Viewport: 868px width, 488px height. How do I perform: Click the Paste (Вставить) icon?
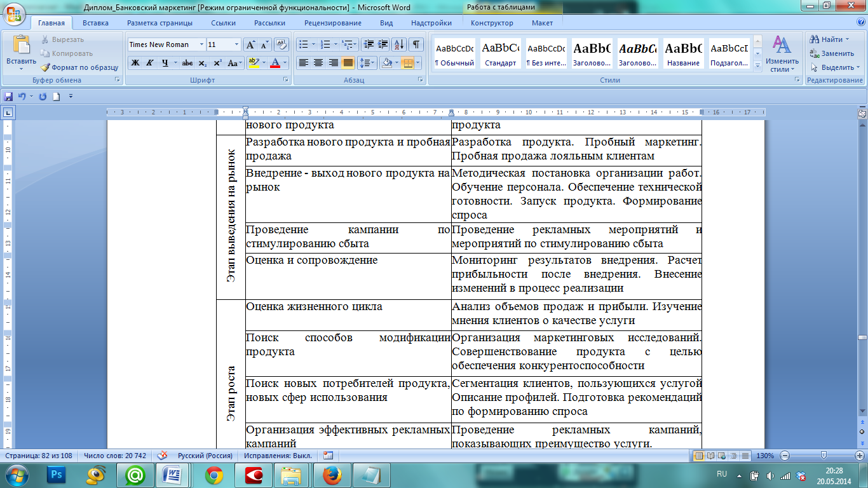pyautogui.click(x=21, y=46)
